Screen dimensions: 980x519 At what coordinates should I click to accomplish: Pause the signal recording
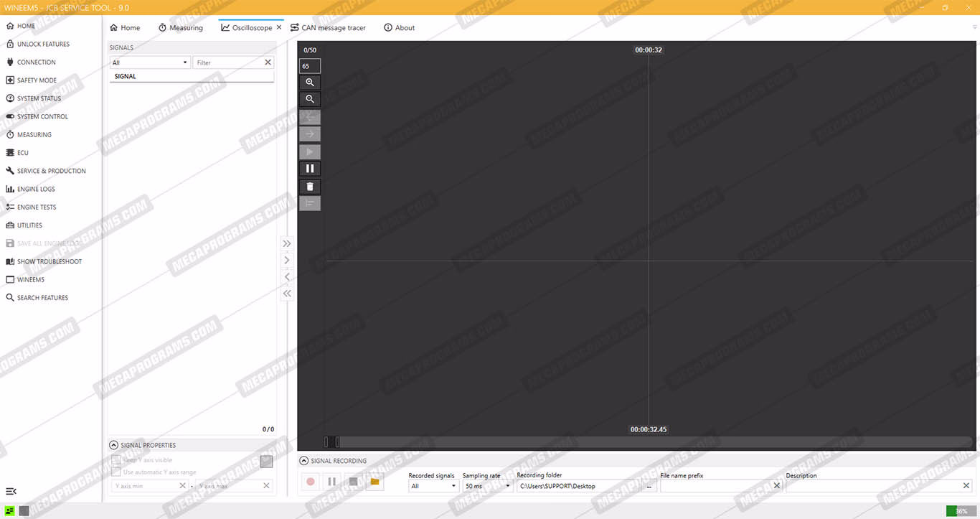click(x=331, y=482)
